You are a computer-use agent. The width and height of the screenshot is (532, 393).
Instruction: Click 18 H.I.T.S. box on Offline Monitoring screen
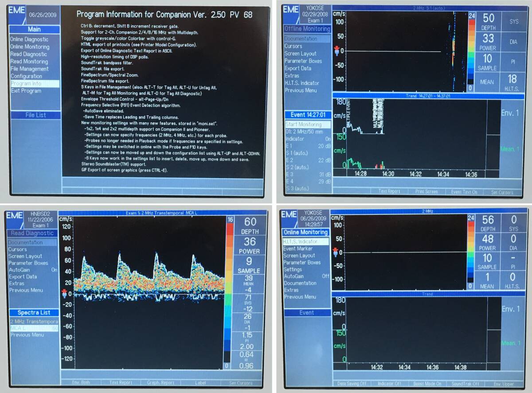[x=512, y=82]
